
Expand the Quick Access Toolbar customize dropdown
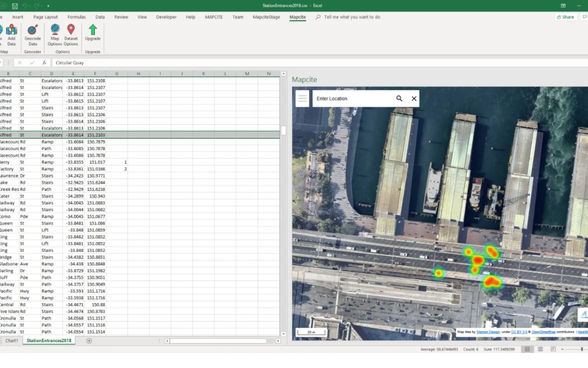(x=48, y=6)
